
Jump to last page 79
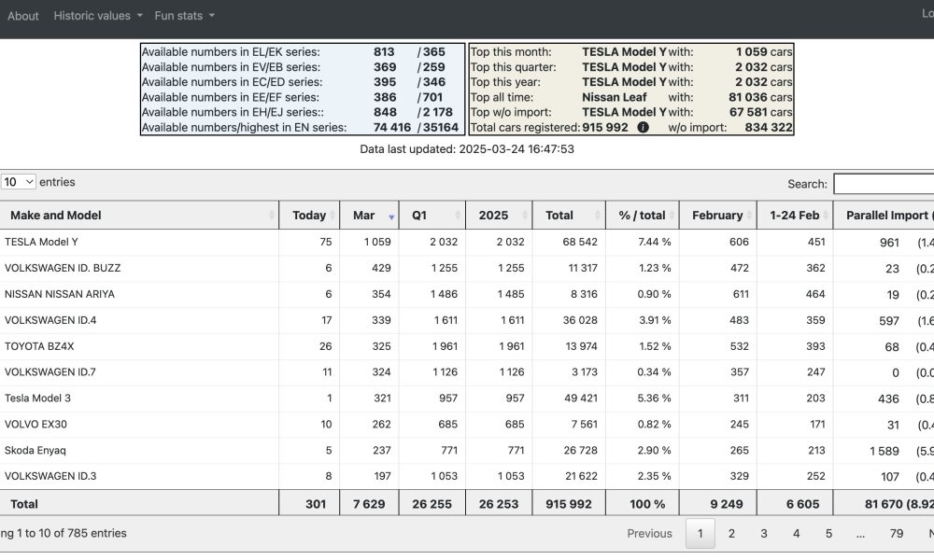[x=897, y=533]
